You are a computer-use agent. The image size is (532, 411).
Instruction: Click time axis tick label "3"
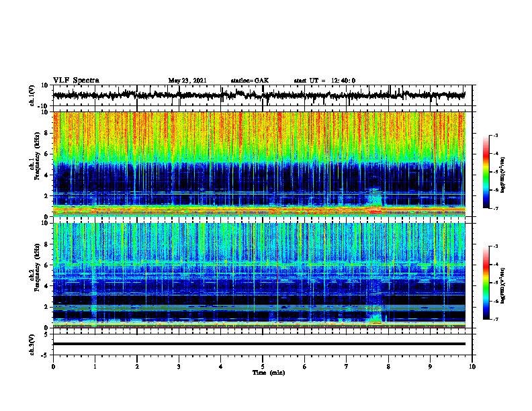[x=179, y=367]
